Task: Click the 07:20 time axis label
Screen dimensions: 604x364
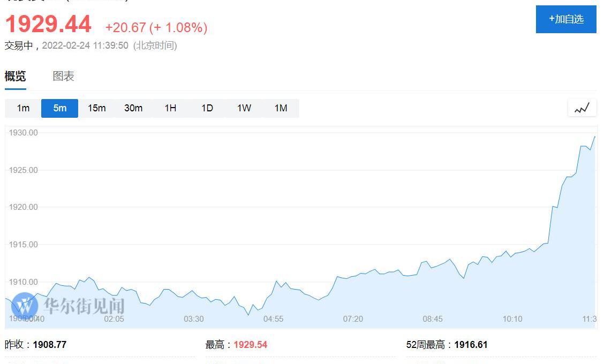Action: click(x=353, y=318)
